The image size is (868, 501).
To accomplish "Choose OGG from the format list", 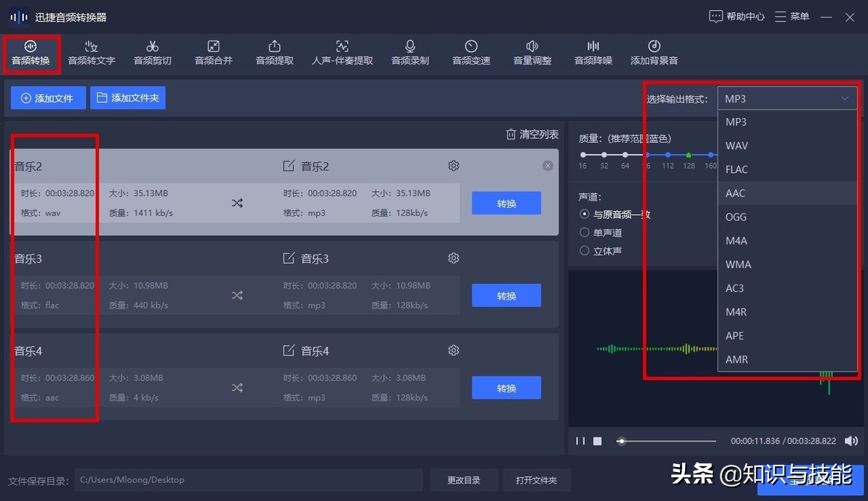I will click(787, 216).
